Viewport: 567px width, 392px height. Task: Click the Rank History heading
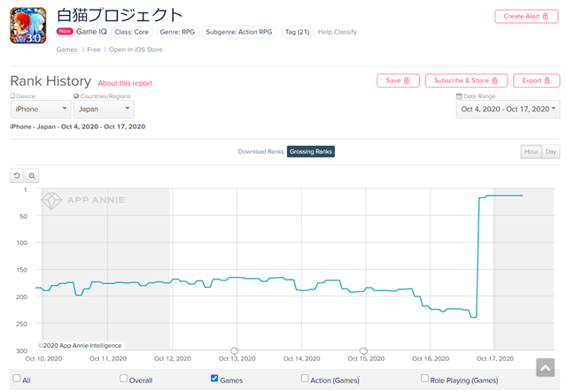pyautogui.click(x=50, y=81)
